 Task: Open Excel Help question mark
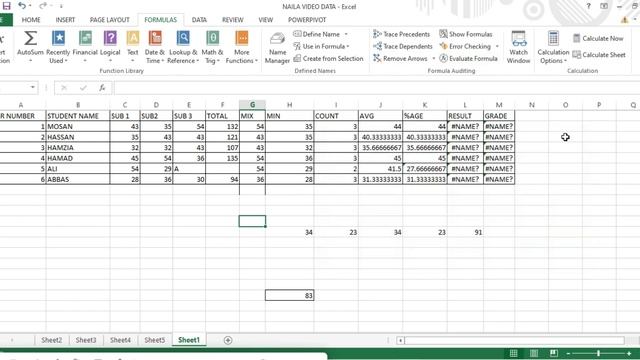pyautogui.click(x=588, y=6)
